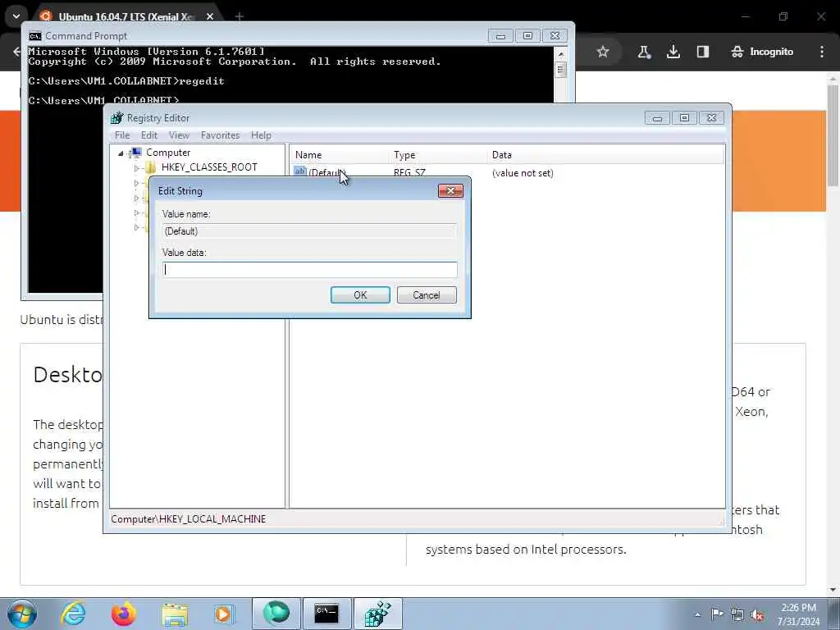
Task: Open Action Center flag icon
Action: (717, 614)
